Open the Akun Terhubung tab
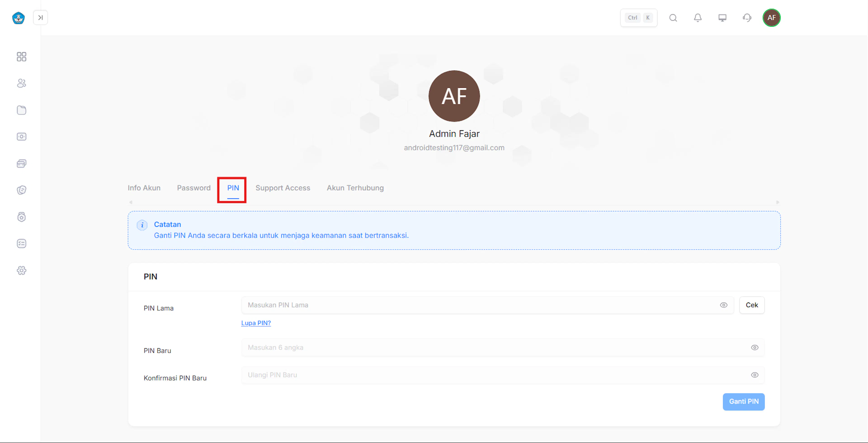This screenshot has height=443, width=868. click(355, 188)
